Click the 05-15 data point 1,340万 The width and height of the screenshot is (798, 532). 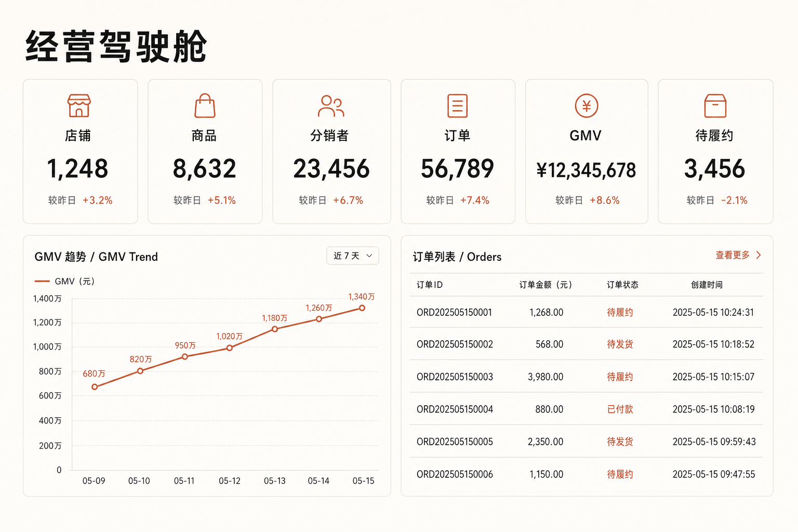coord(362,308)
